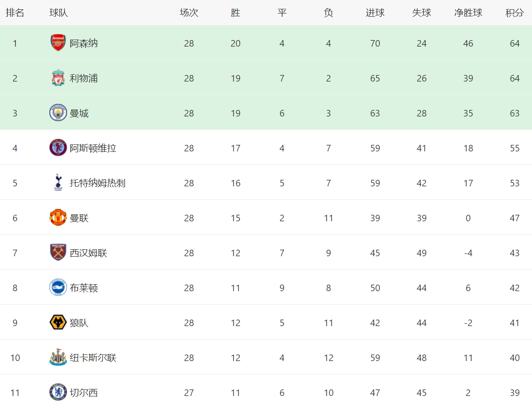Click the 净胜球 column header
This screenshot has height=402, width=532.
click(468, 13)
